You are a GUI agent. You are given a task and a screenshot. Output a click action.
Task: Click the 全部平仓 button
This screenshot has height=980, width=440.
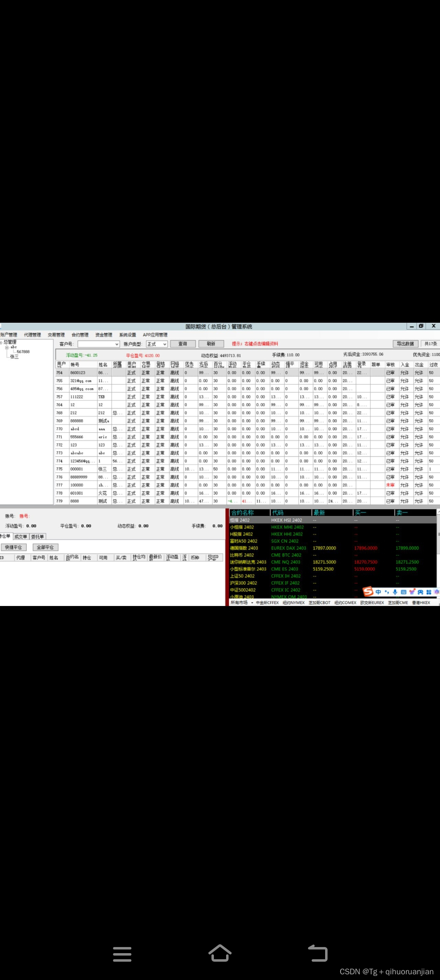[x=45, y=547]
